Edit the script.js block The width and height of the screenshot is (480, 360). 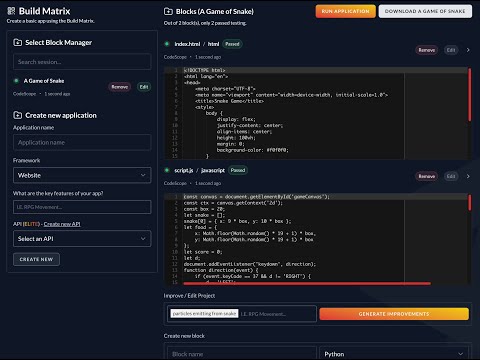451,176
